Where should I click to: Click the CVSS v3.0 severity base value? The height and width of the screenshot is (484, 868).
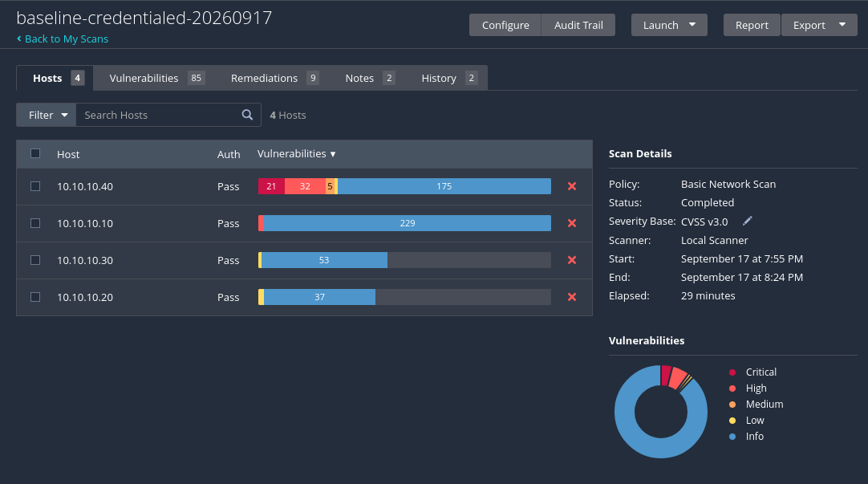[x=704, y=222]
